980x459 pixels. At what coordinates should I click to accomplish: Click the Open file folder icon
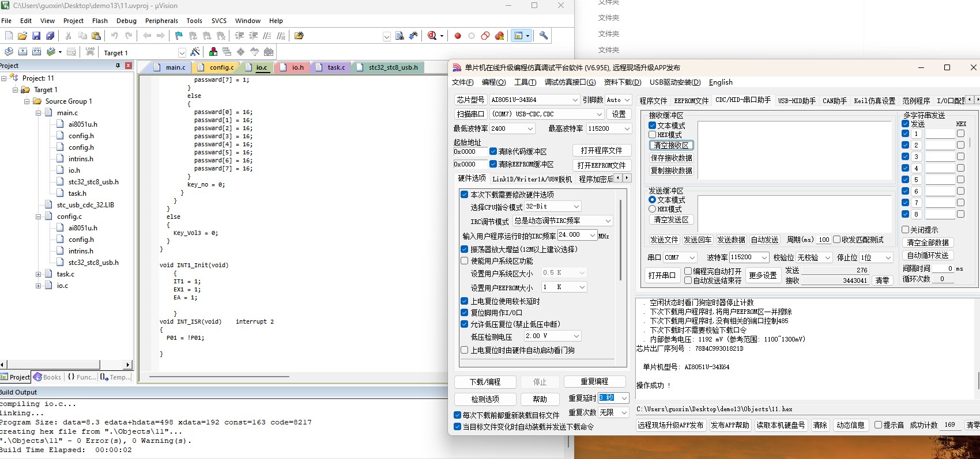(x=22, y=36)
